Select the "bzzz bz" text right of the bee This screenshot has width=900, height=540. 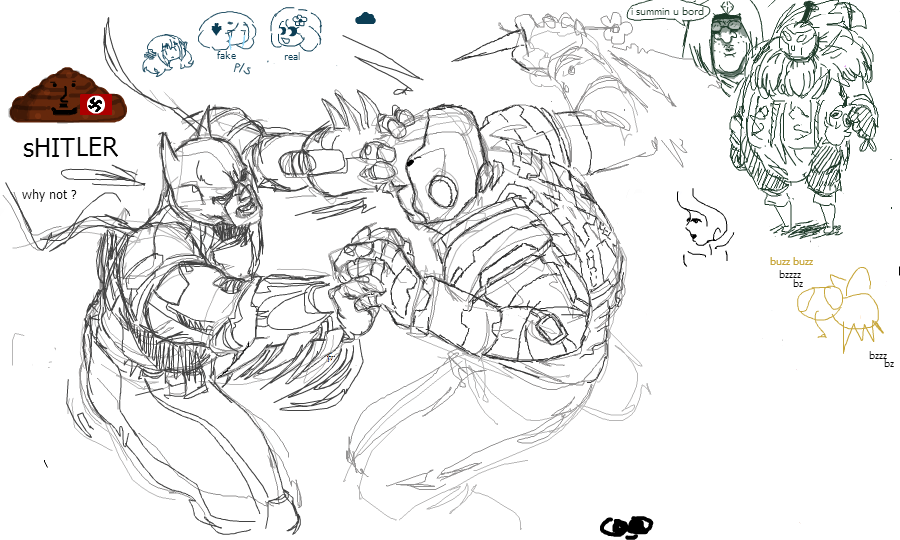coord(880,359)
